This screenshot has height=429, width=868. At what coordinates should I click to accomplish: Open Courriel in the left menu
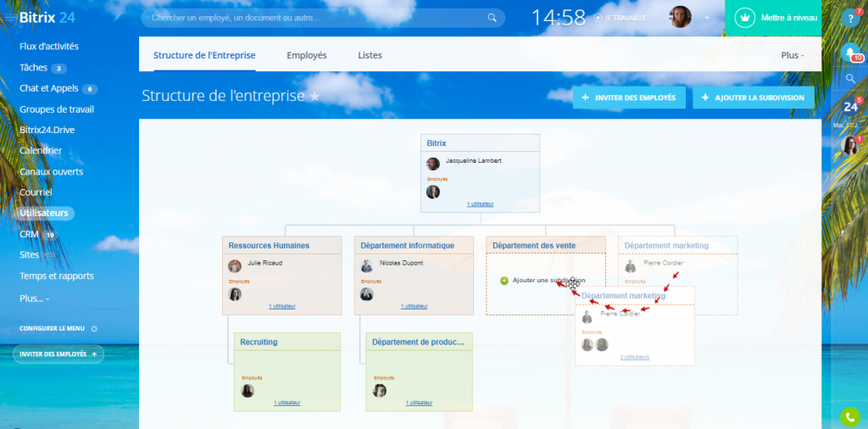tap(36, 192)
